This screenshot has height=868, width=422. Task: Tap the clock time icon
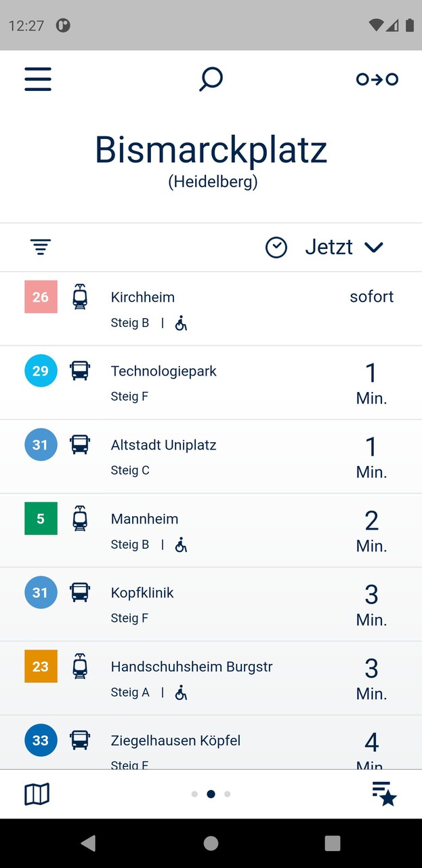click(x=276, y=248)
